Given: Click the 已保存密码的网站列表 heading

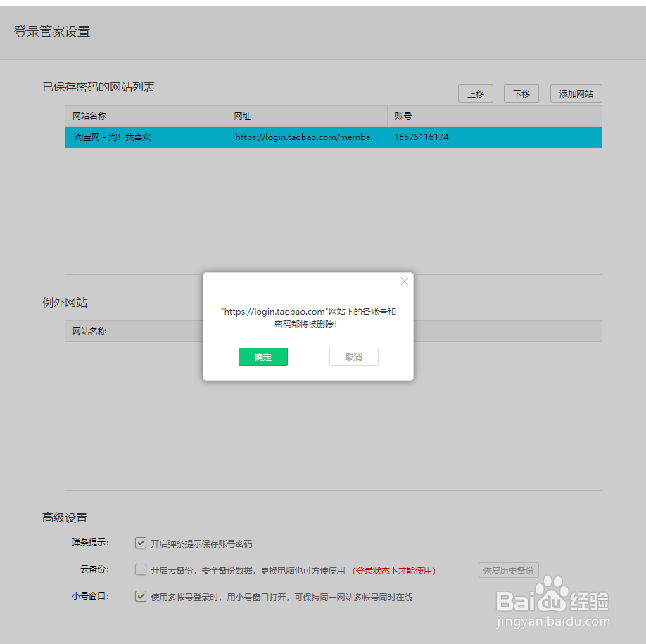Looking at the screenshot, I should [99, 87].
